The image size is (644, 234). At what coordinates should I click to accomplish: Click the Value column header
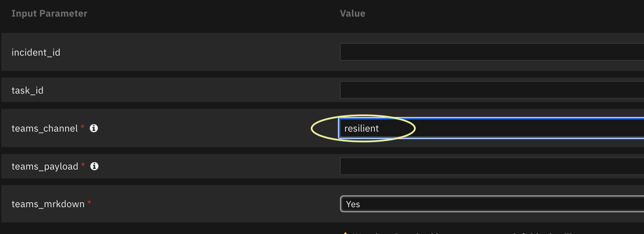[353, 14]
